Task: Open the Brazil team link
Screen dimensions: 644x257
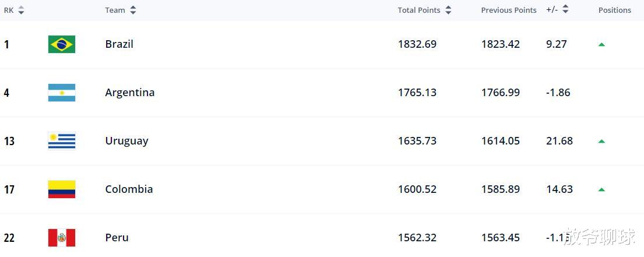Action: tap(119, 44)
